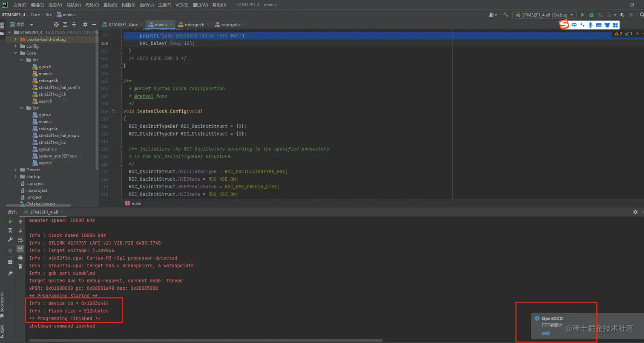Toggle Sogou Chinese/English input mode
This screenshot has height=343, width=644.
tap(574, 25)
